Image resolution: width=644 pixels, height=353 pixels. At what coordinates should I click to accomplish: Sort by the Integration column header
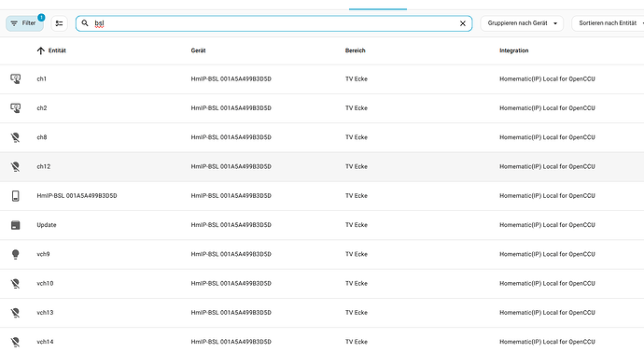(x=514, y=50)
